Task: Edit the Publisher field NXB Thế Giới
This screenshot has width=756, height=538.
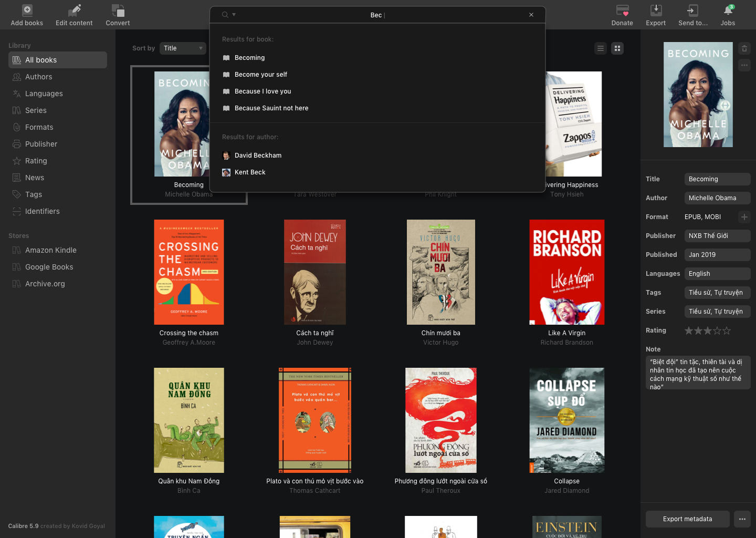Action: pos(718,236)
